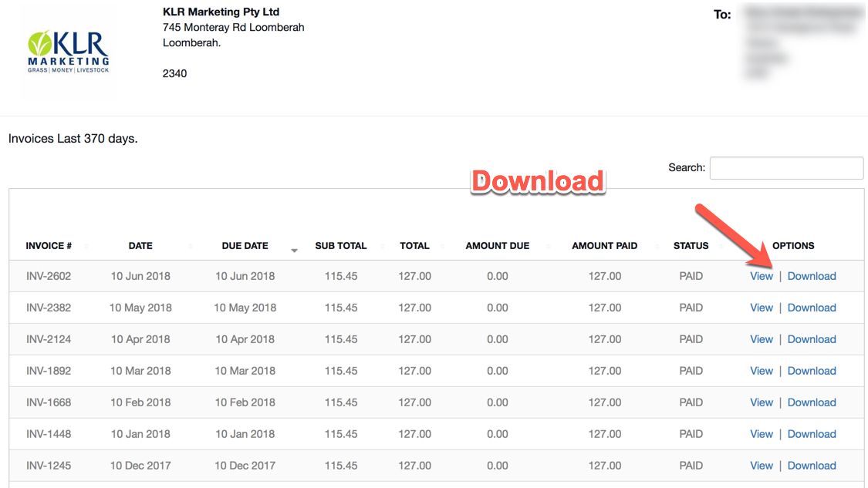Download invoice INV-1668

pyautogui.click(x=812, y=402)
